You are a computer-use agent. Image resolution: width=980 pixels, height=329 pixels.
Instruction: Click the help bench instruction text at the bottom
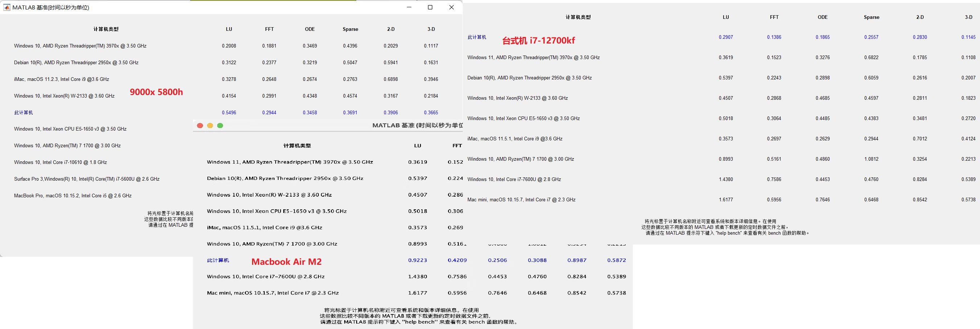tap(726, 233)
